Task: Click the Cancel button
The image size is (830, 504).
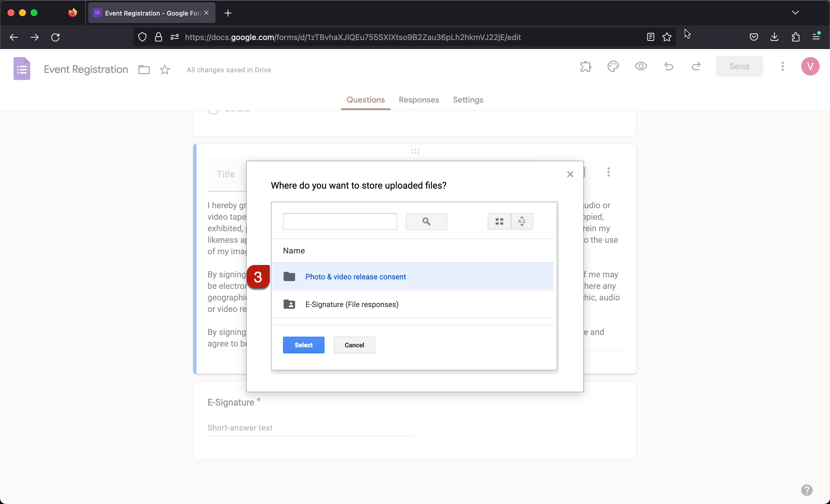Action: 354,345
